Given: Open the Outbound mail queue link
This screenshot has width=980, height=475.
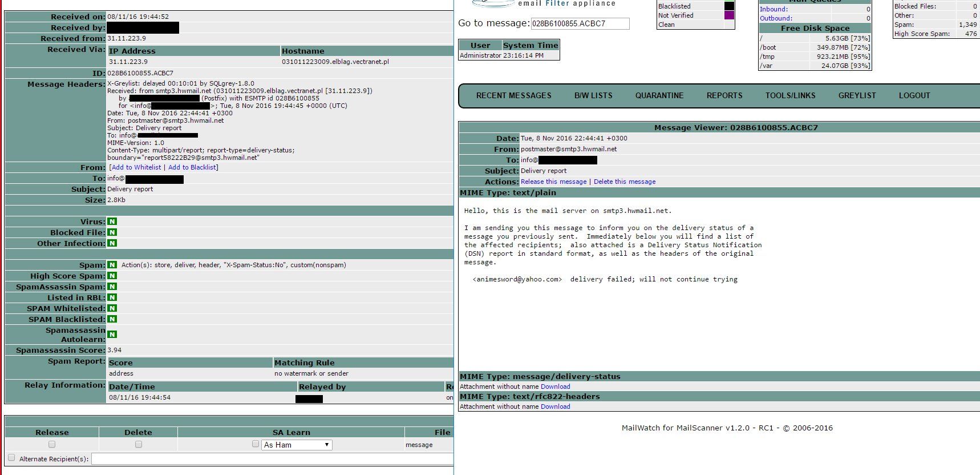Looking at the screenshot, I should coord(776,18).
